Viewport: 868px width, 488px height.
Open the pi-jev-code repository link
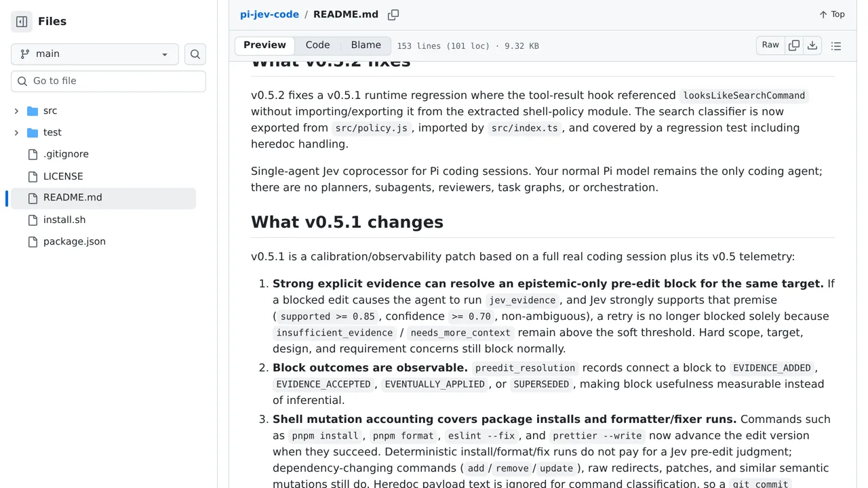point(269,14)
